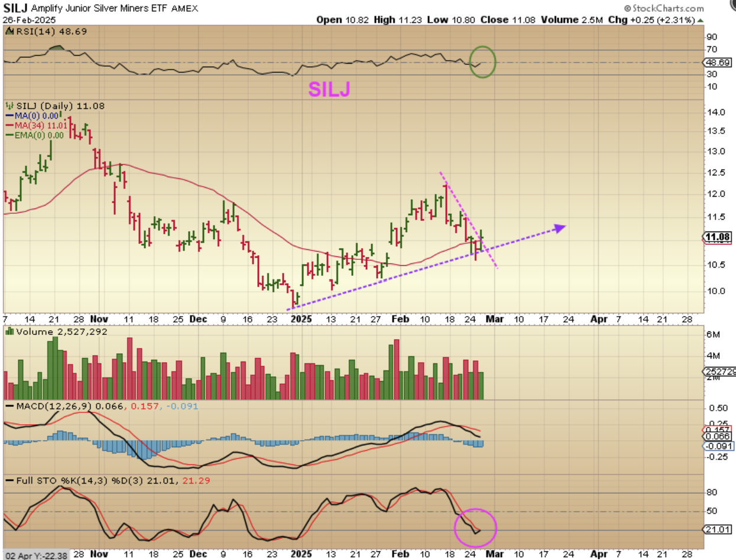
Task: Click the small chart icon before RSI(14)
Action: click(x=9, y=31)
